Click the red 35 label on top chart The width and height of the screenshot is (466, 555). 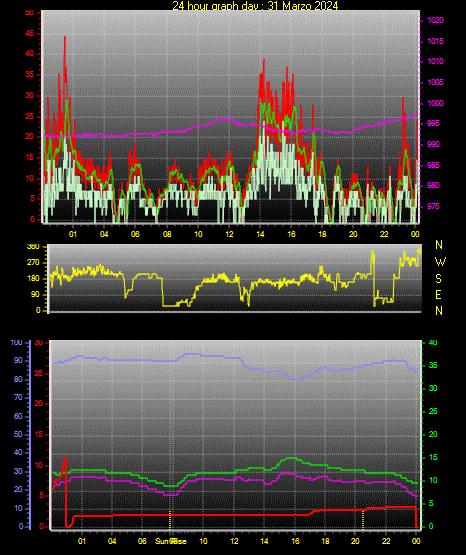(30, 75)
